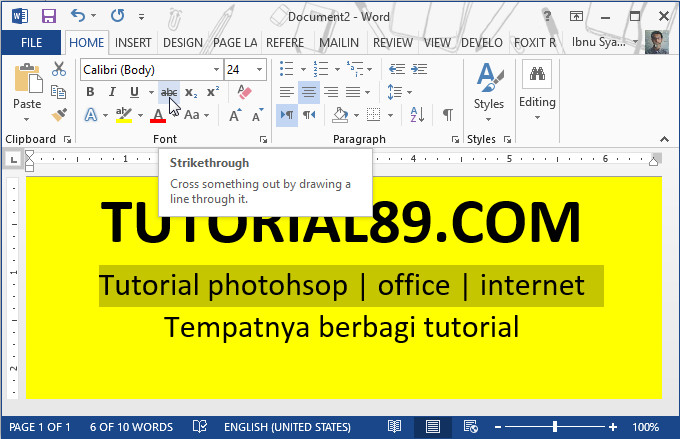Image resolution: width=680 pixels, height=439 pixels.
Task: Open the FILE tab
Action: [31, 43]
